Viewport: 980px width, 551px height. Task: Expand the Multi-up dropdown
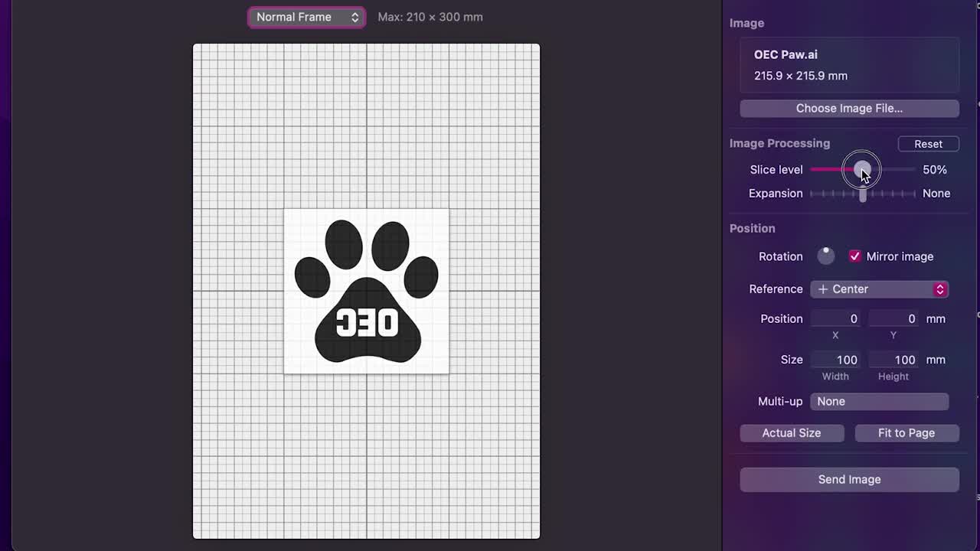coord(879,402)
